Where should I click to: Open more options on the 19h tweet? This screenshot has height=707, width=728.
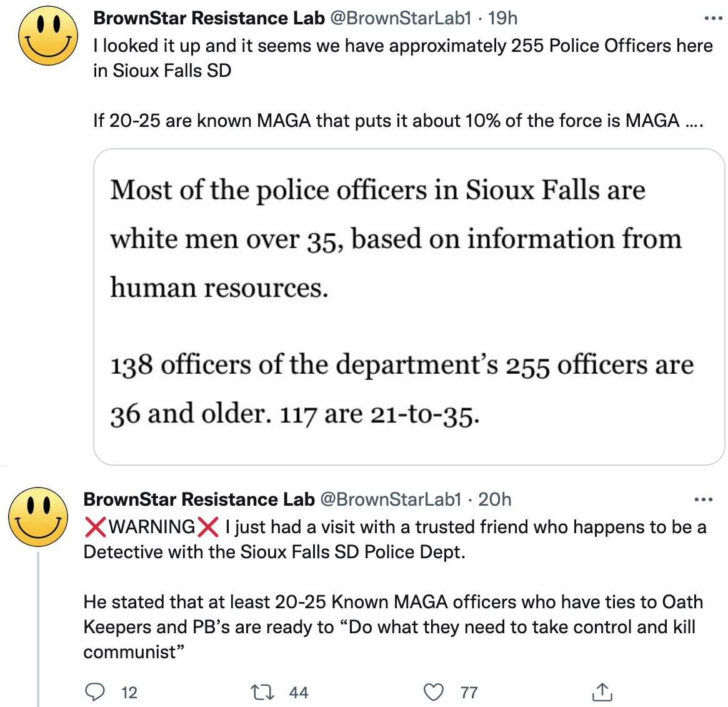(x=713, y=19)
